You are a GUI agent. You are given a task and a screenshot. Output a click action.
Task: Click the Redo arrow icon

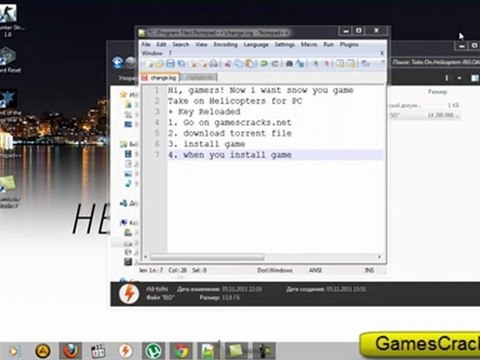tap(275, 63)
